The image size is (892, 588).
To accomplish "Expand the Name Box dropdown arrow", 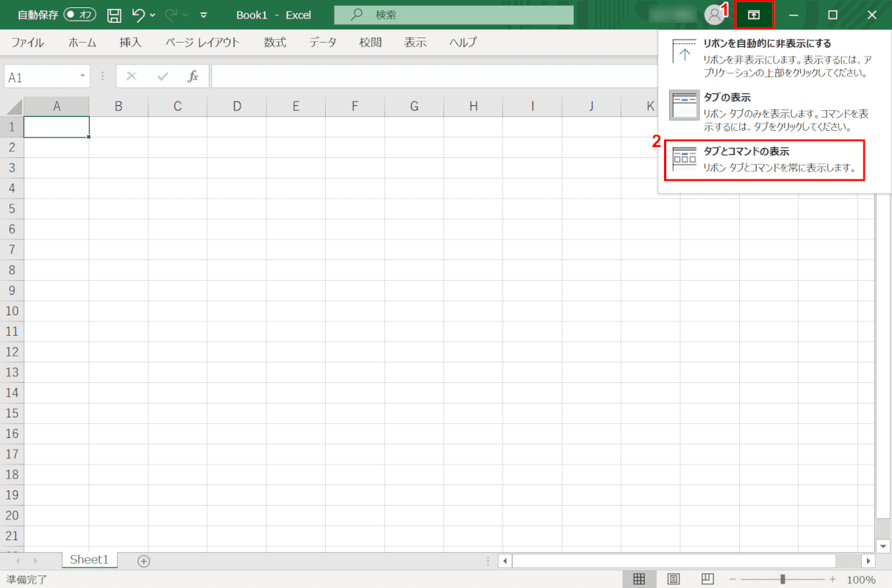I will (82, 76).
